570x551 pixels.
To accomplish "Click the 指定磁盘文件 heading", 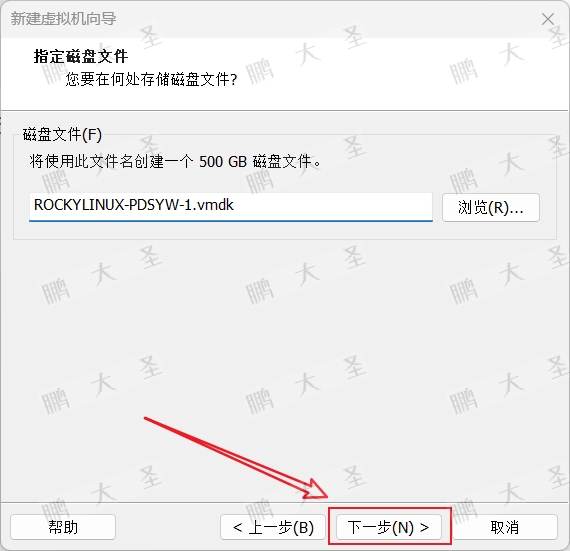I will coord(81,57).
